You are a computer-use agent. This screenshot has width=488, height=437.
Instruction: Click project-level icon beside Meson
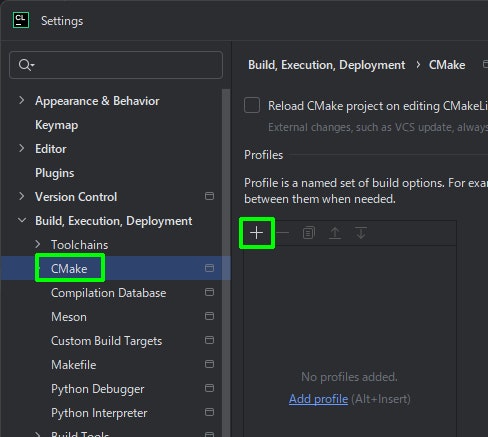point(209,316)
